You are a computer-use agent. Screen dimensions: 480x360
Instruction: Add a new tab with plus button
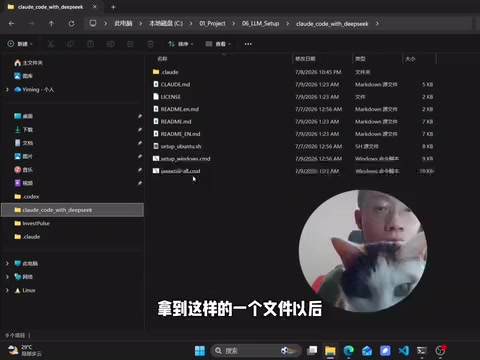pos(113,7)
